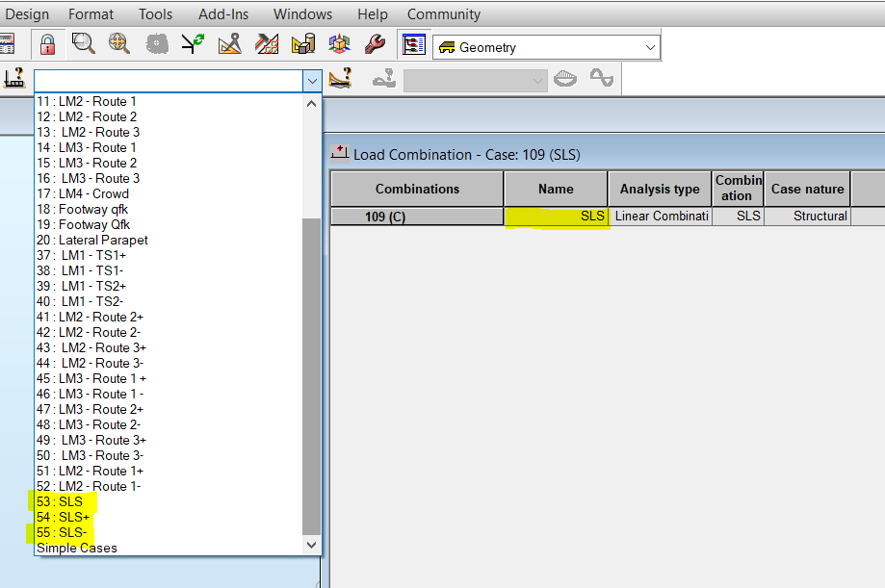Image resolution: width=885 pixels, height=588 pixels.
Task: Unlock the red padlock toolbar icon
Action: point(46,43)
